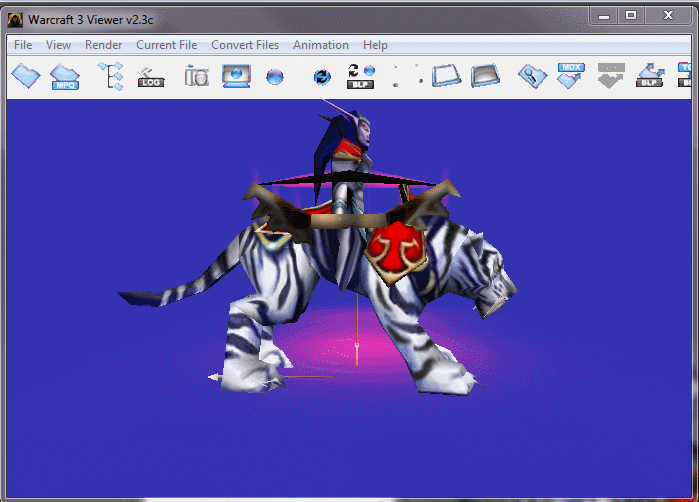Show the tree structure view icon

tap(111, 76)
